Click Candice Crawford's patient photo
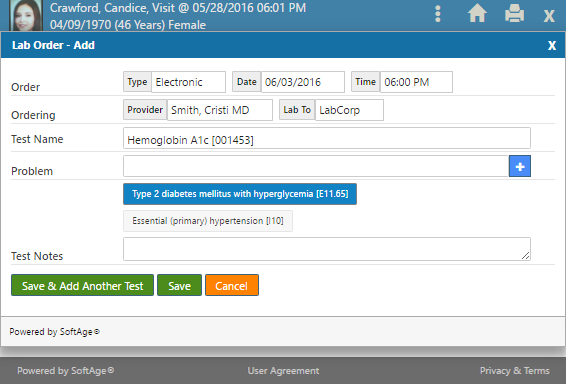Image resolution: width=566 pixels, height=384 pixels. (26, 16)
